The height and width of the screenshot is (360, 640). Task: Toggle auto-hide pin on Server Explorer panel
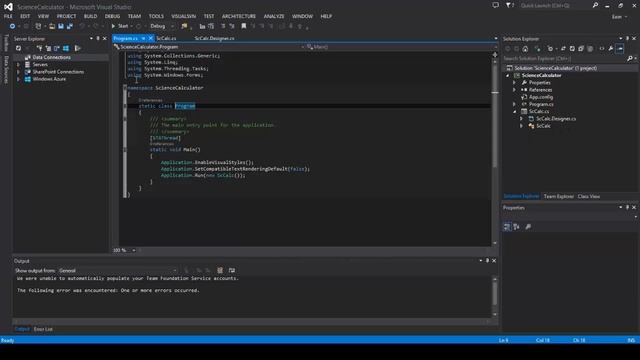click(98, 38)
